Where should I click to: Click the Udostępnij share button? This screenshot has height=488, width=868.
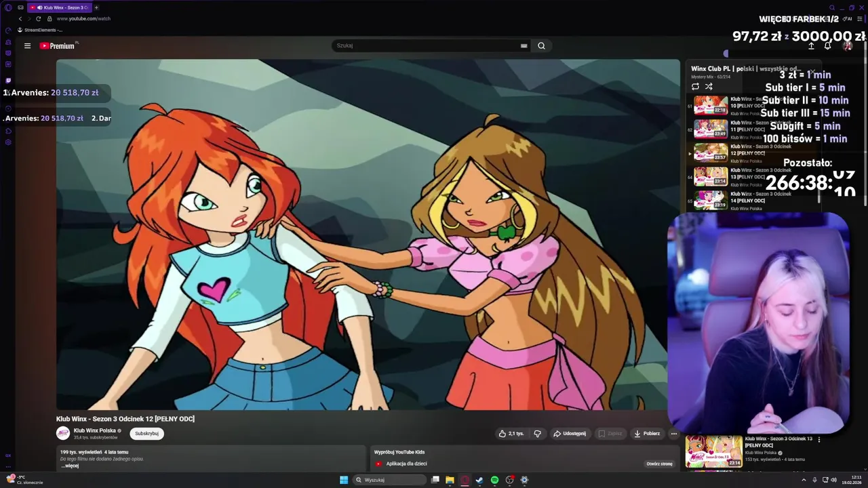pos(570,434)
